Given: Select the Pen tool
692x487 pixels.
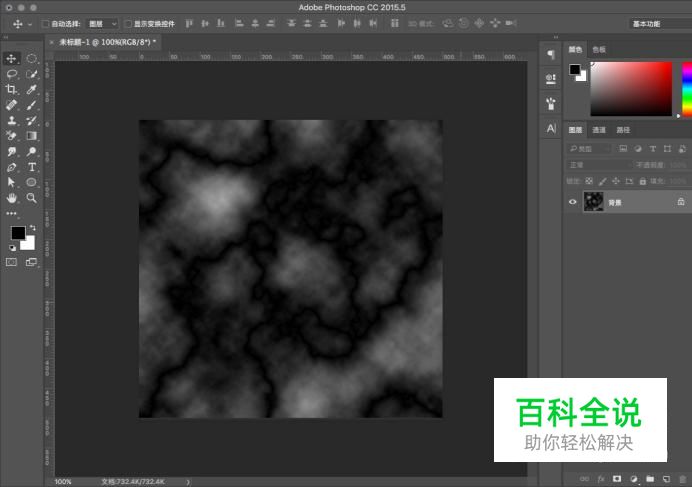Looking at the screenshot, I should click(x=11, y=167).
